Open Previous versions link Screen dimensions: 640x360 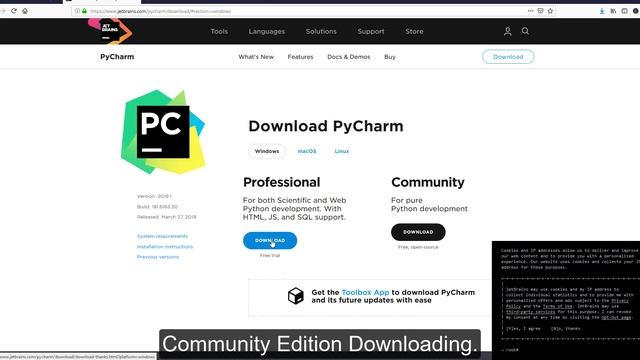tap(158, 257)
